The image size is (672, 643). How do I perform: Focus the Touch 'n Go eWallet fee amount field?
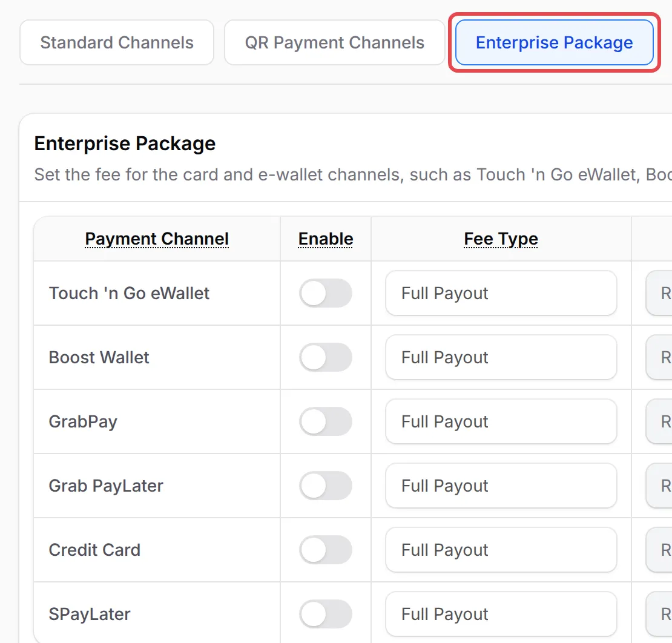coord(659,293)
